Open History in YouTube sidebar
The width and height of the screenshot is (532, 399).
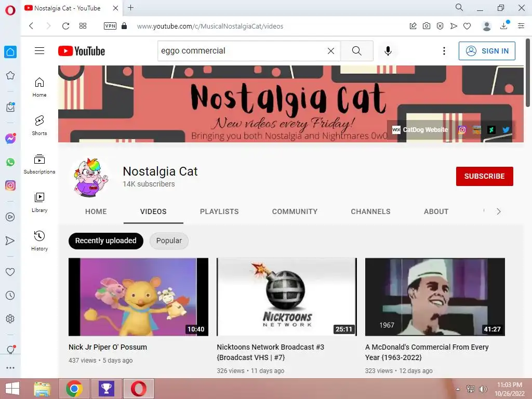point(39,241)
